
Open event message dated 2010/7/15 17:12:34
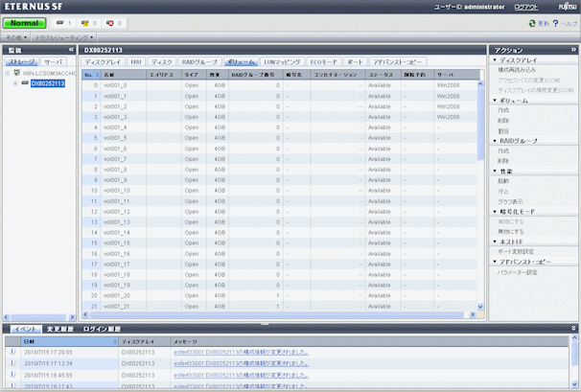point(241,364)
